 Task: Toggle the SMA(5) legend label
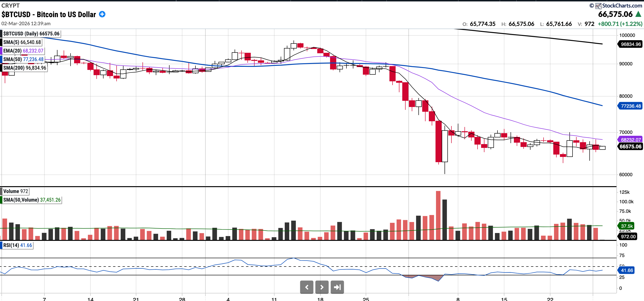pos(22,42)
